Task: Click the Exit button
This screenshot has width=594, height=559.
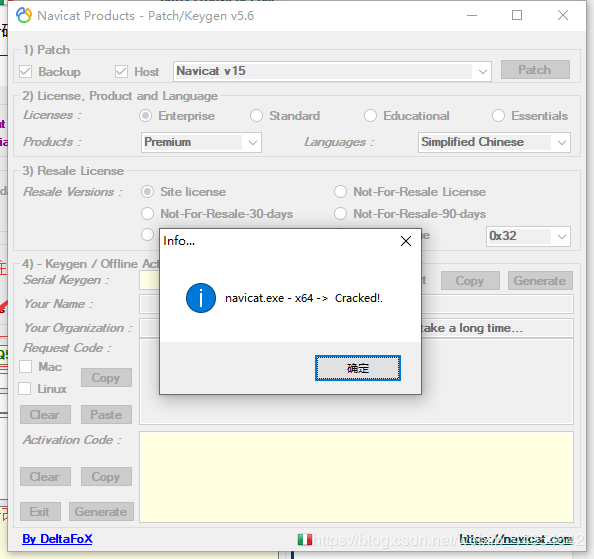Action: [40, 512]
